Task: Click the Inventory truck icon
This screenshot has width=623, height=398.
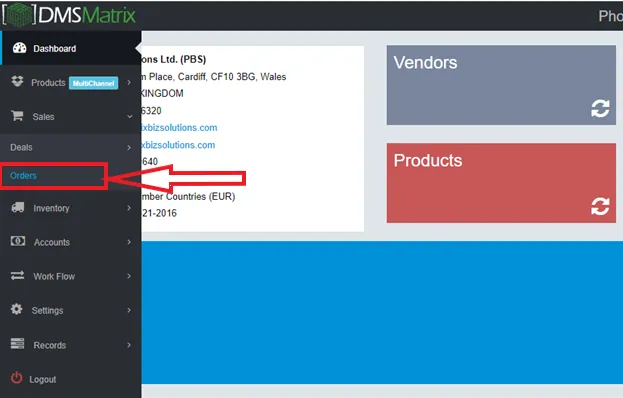Action: 18,207
